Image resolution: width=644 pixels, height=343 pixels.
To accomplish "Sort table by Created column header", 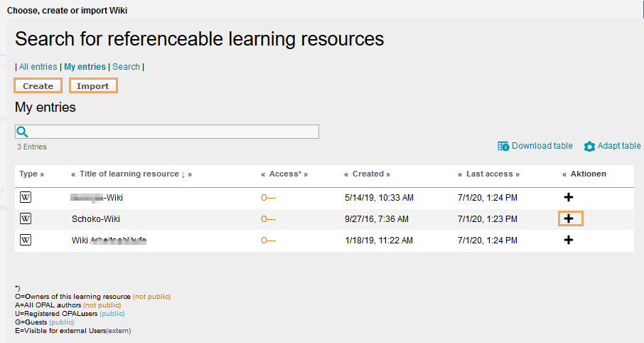I will point(367,174).
